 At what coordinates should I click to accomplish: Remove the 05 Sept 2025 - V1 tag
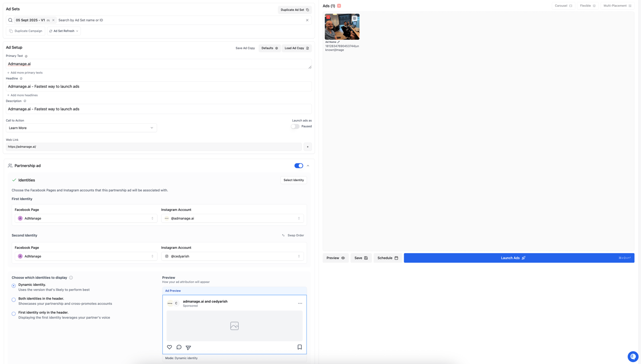pyautogui.click(x=53, y=20)
